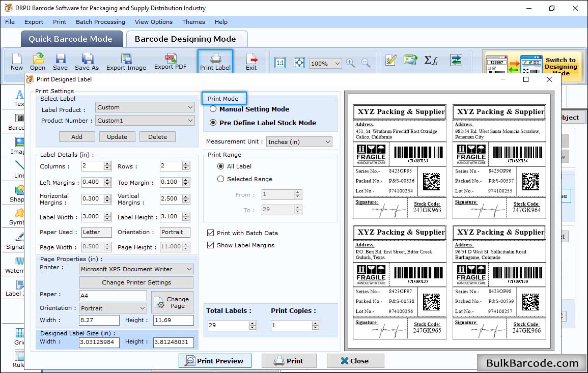Open the Export menu
Viewport: 588px width, 373px height.
[34, 22]
